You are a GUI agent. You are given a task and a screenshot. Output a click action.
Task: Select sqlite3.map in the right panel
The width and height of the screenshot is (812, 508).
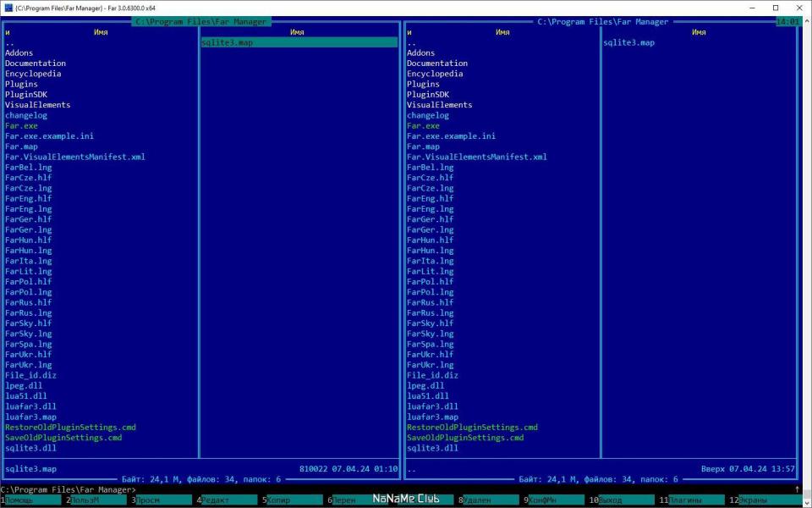tap(628, 42)
